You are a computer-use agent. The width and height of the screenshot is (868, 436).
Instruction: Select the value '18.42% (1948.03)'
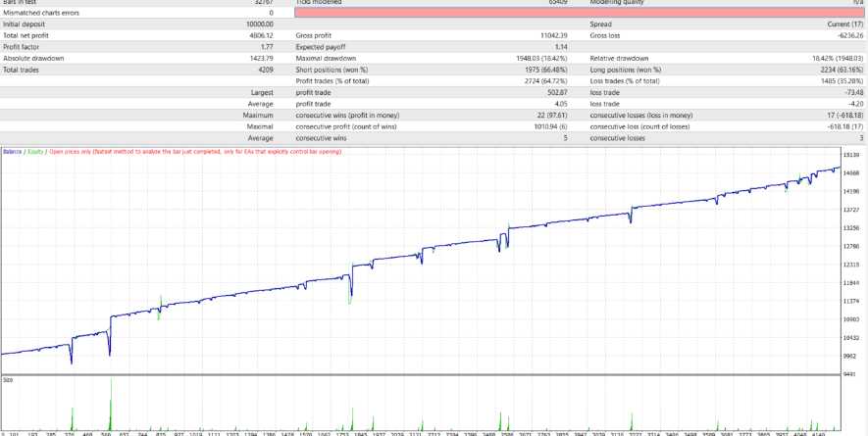[838, 58]
